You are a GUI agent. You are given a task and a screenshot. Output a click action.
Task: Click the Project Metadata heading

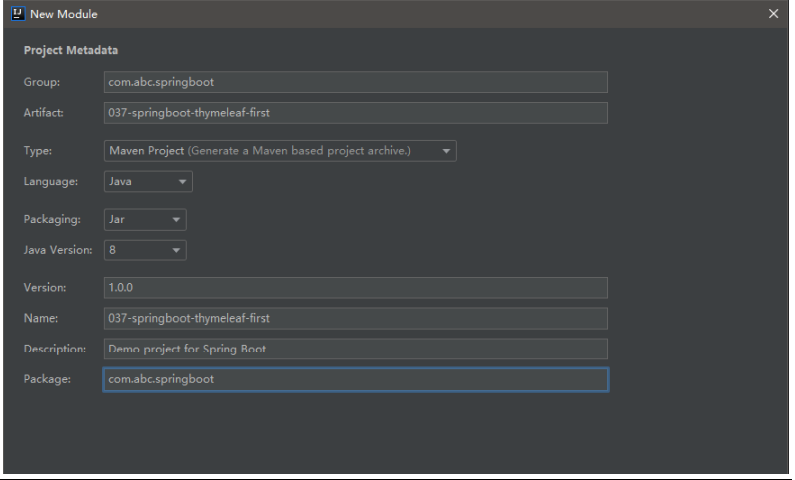pos(71,50)
